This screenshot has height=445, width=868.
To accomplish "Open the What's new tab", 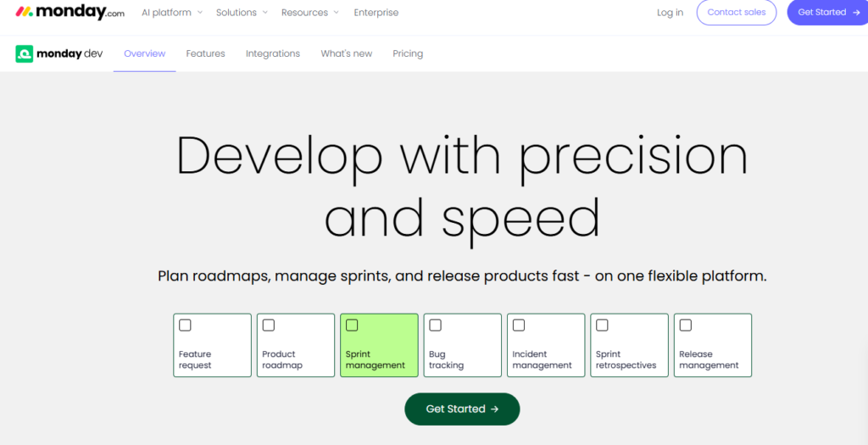I will (x=347, y=53).
